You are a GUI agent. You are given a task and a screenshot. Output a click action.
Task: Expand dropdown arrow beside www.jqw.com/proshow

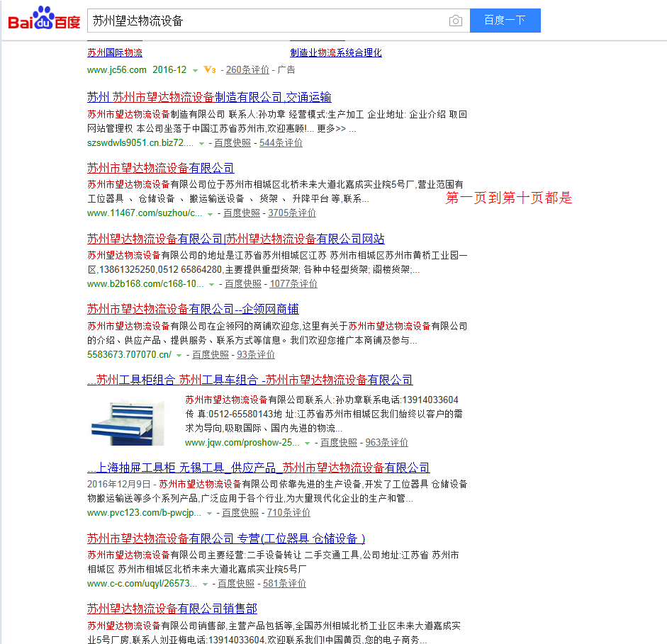[307, 444]
